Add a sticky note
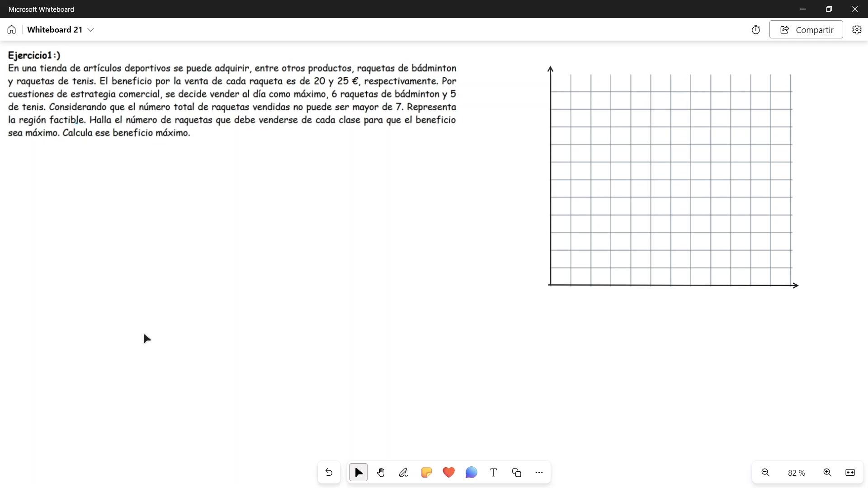Image resolution: width=868 pixels, height=488 pixels. coord(426,473)
